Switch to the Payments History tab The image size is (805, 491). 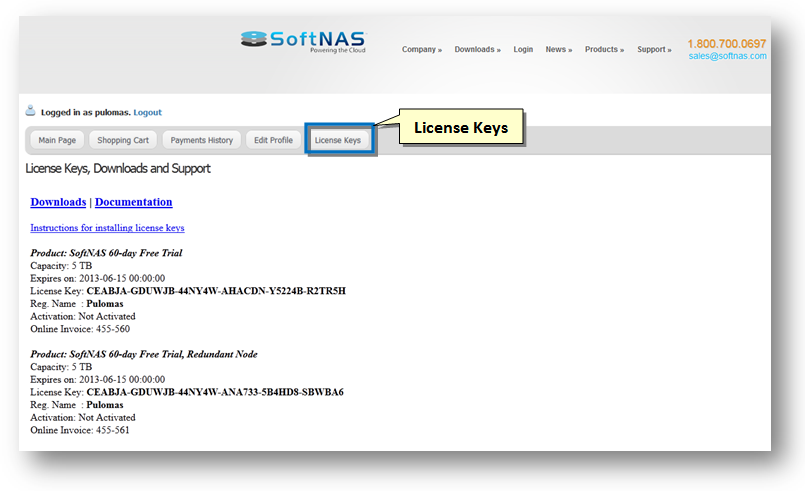[x=201, y=140]
